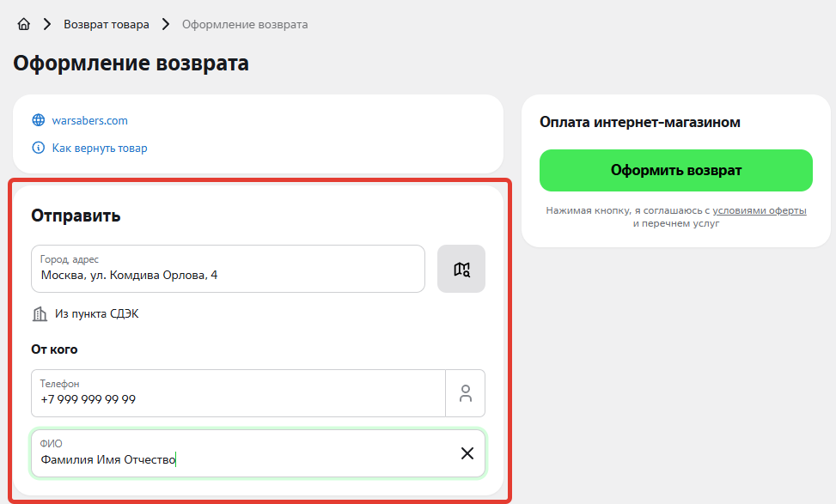
Task: Select Оформление возврата breadcrumb item
Action: pos(245,24)
